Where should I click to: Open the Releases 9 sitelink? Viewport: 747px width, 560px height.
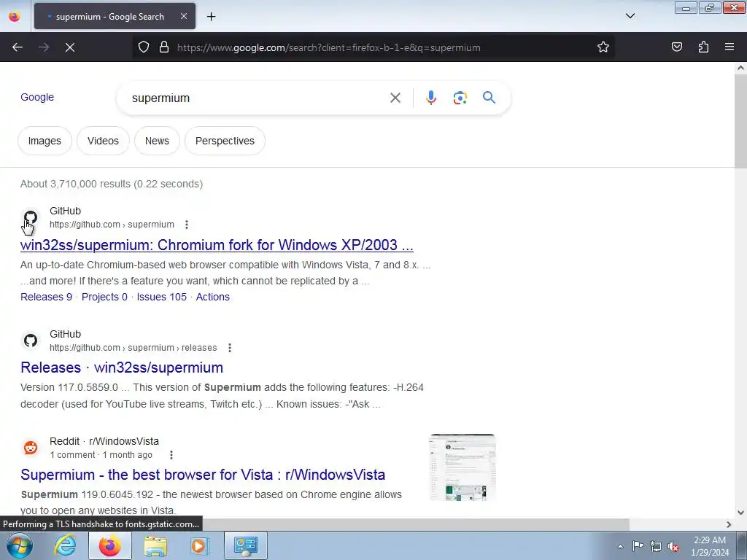click(46, 297)
